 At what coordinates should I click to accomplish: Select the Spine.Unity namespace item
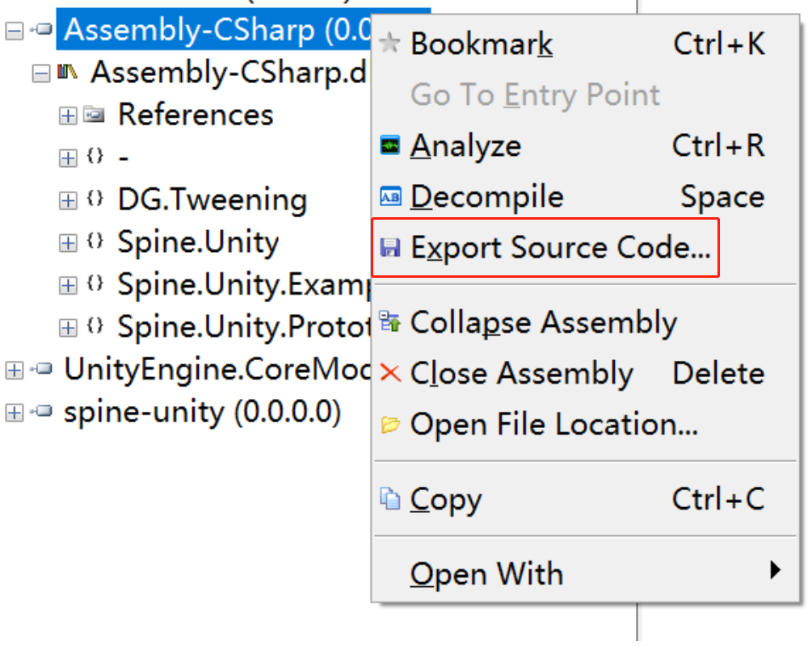click(198, 242)
